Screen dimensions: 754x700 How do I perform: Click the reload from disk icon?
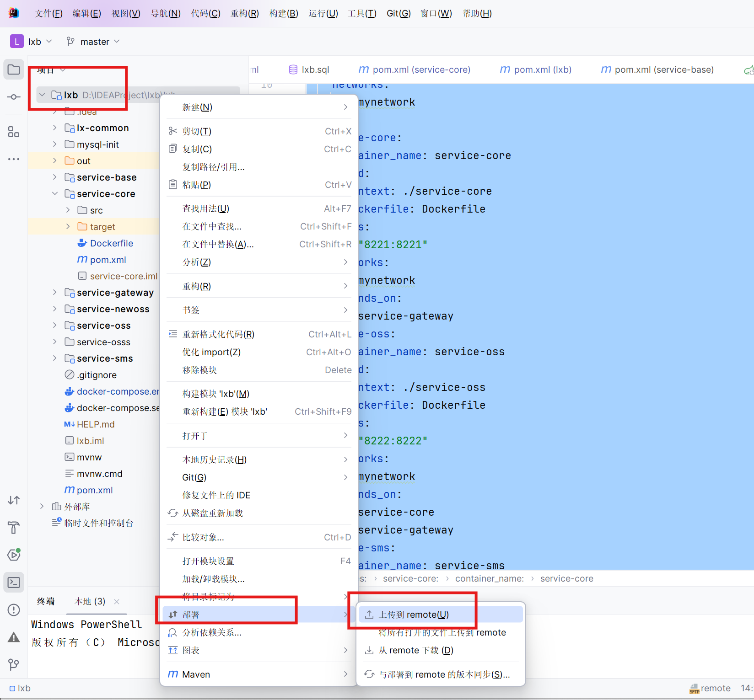click(172, 513)
